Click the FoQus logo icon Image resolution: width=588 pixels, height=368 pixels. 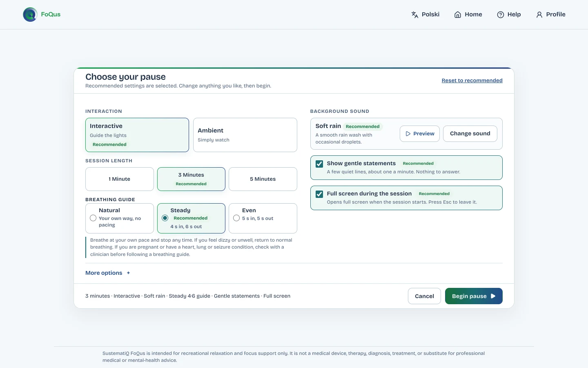[30, 14]
